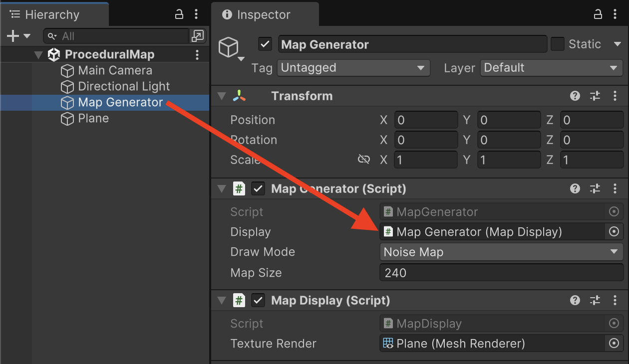Disable the Map Generator script component checkbox

point(258,189)
